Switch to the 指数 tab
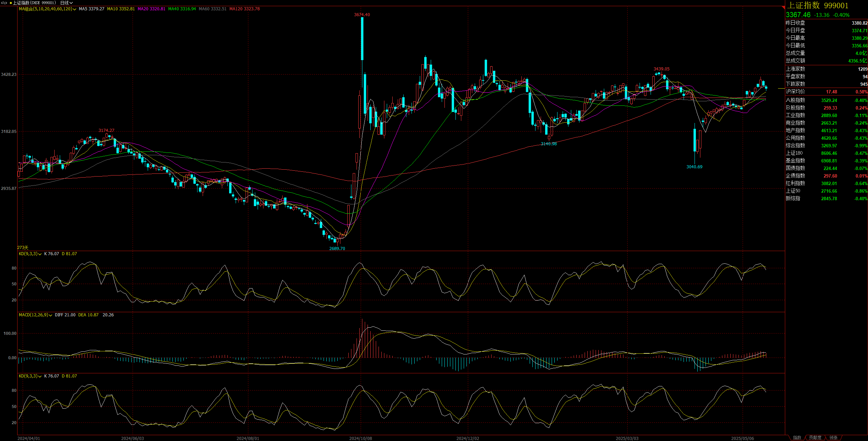The image size is (868, 441). click(797, 438)
